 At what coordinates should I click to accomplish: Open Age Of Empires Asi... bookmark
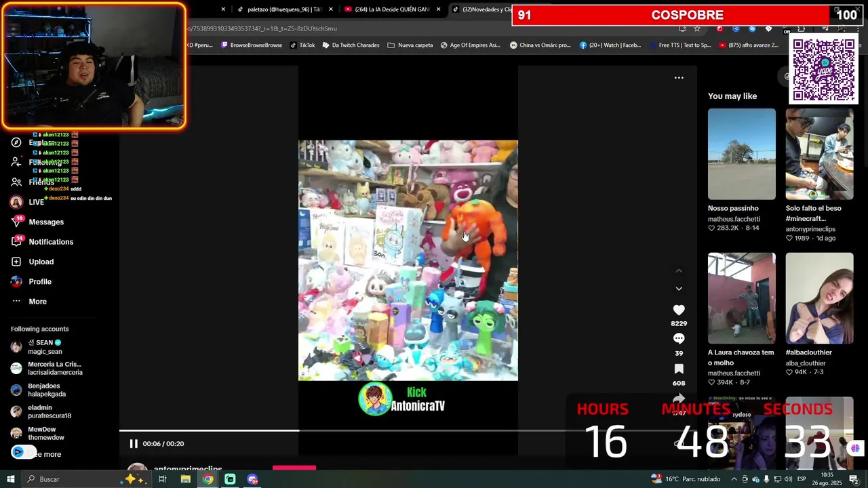(470, 45)
